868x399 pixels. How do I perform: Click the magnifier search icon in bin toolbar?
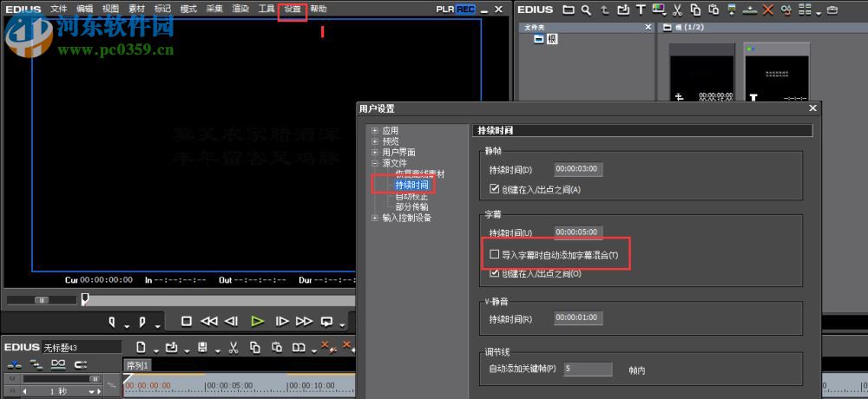pyautogui.click(x=586, y=10)
